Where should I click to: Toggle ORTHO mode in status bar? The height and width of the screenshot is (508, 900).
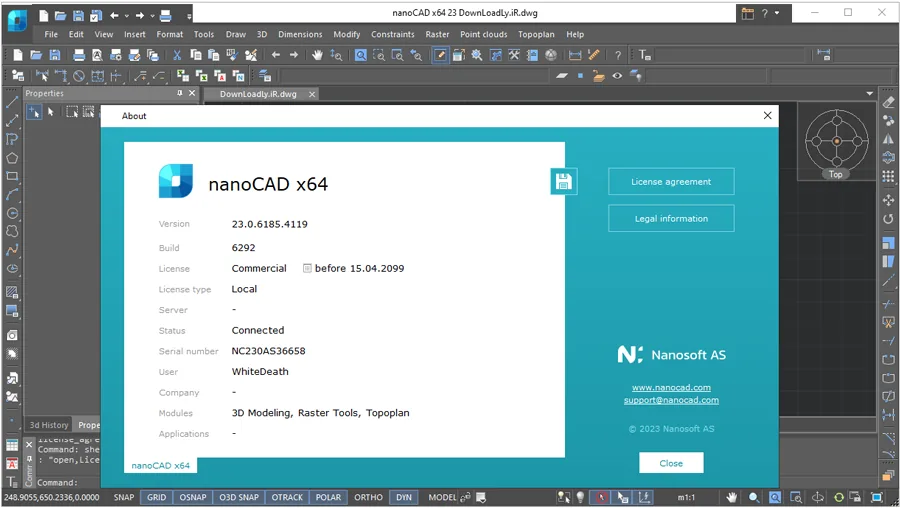point(368,497)
